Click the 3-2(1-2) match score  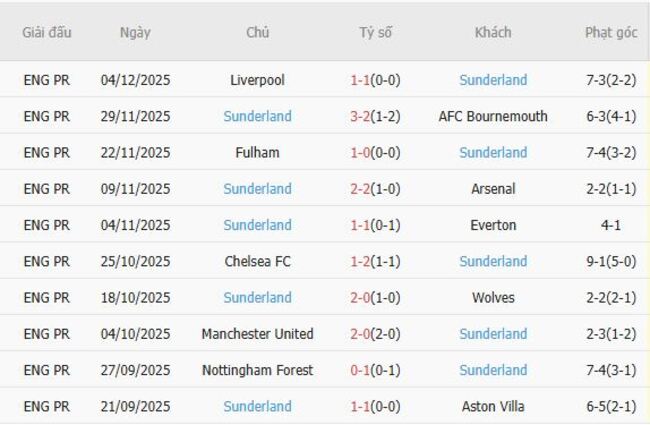coord(376,116)
